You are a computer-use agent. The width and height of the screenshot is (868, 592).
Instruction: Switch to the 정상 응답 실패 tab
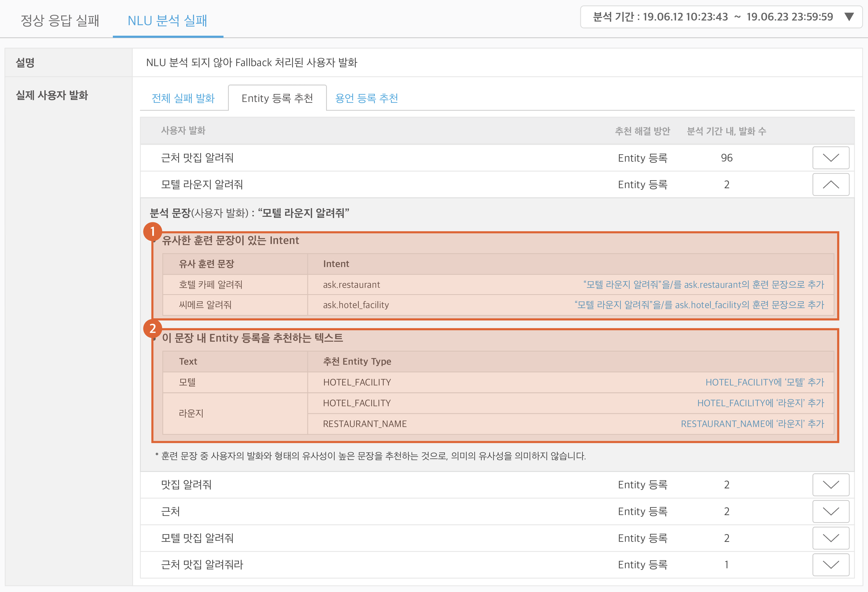(60, 20)
